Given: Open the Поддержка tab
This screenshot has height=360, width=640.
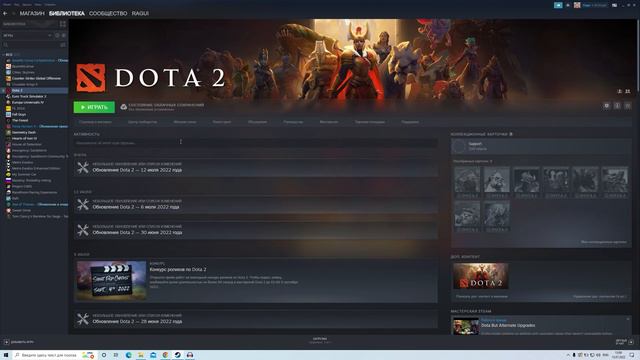Looking at the screenshot, I should point(410,122).
